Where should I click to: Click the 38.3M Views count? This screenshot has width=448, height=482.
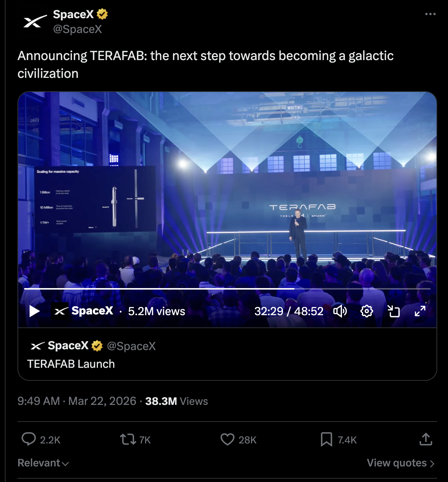point(177,401)
